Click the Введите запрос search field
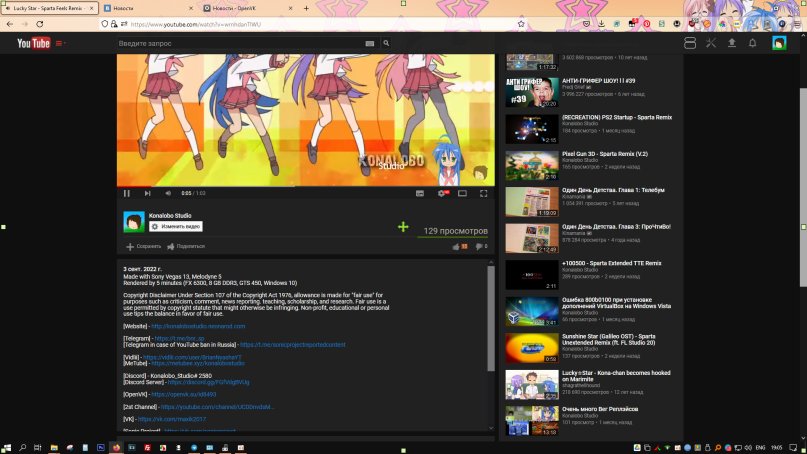807x454 pixels. (240, 44)
